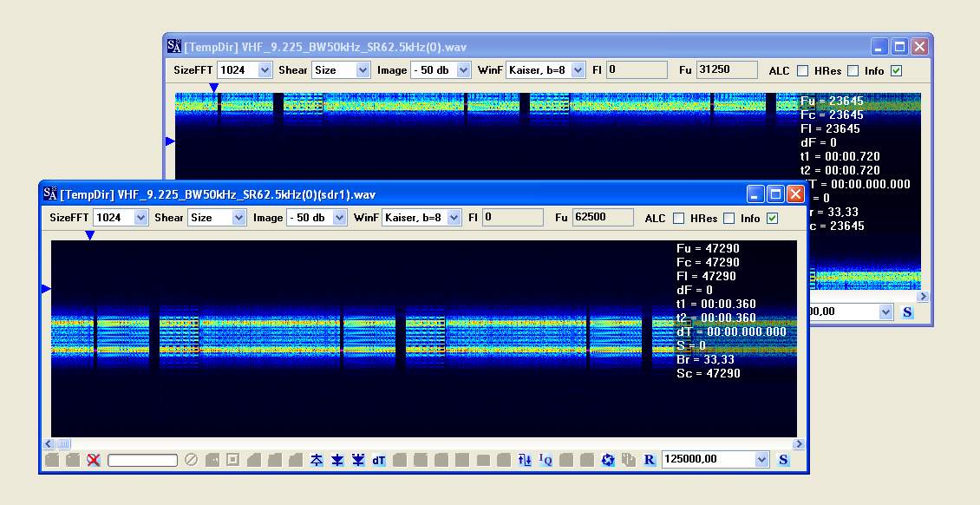Click the double down-arrow marker icon
This screenshot has width=980, height=505.
pos(358,460)
